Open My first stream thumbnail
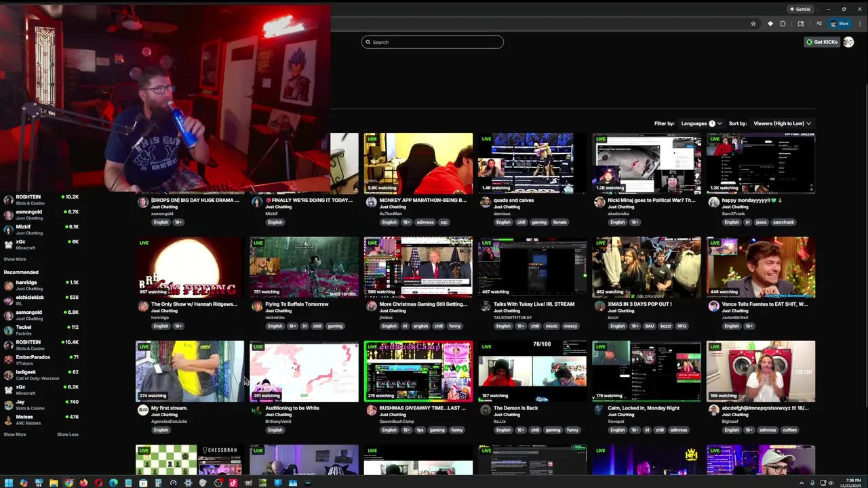The height and width of the screenshot is (488, 868). [190, 371]
